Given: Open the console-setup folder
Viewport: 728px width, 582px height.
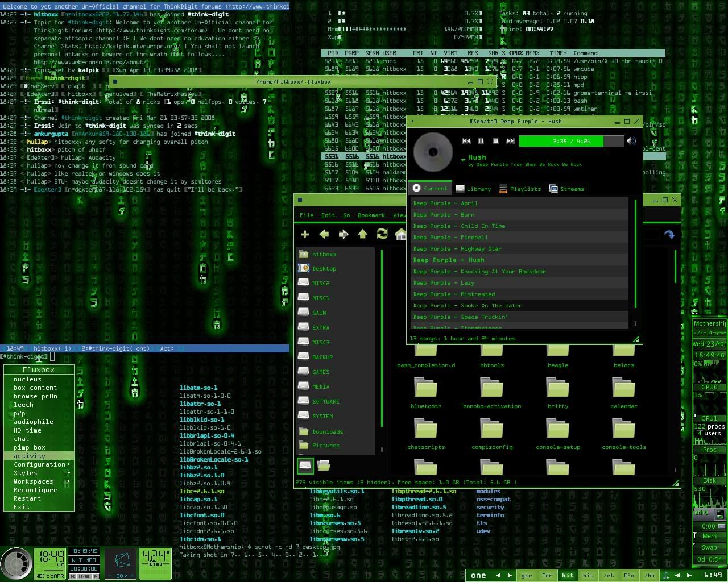Looking at the screenshot, I should tap(558, 434).
